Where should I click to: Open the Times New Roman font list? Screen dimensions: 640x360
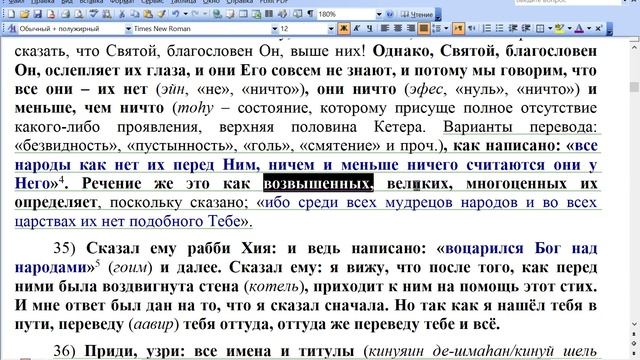(275, 29)
